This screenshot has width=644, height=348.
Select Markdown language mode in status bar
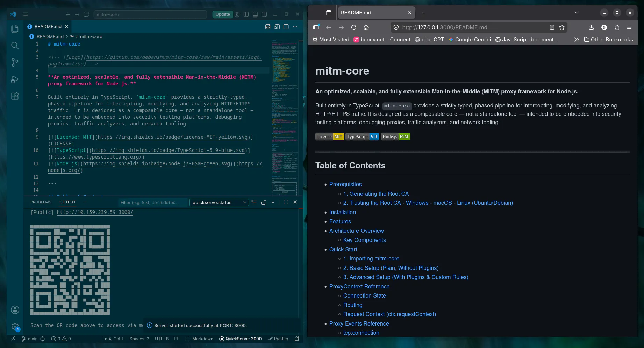point(202,339)
